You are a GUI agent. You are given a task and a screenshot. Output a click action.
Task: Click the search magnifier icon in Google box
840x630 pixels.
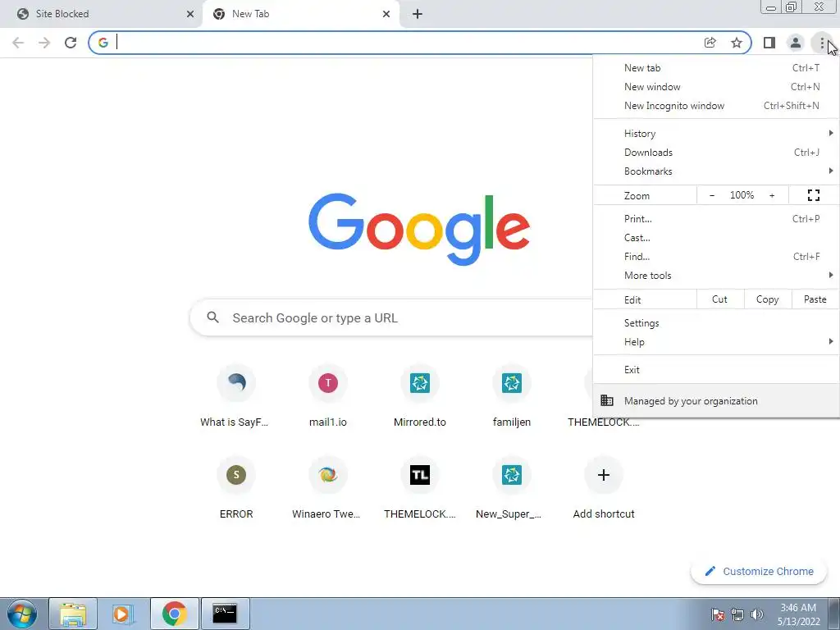(212, 317)
